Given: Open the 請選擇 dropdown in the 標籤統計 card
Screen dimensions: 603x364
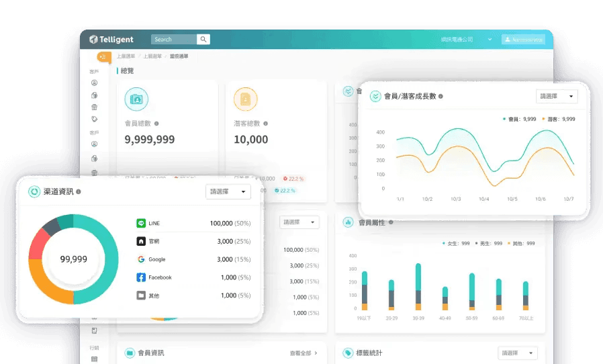Looking at the screenshot, I should (518, 353).
